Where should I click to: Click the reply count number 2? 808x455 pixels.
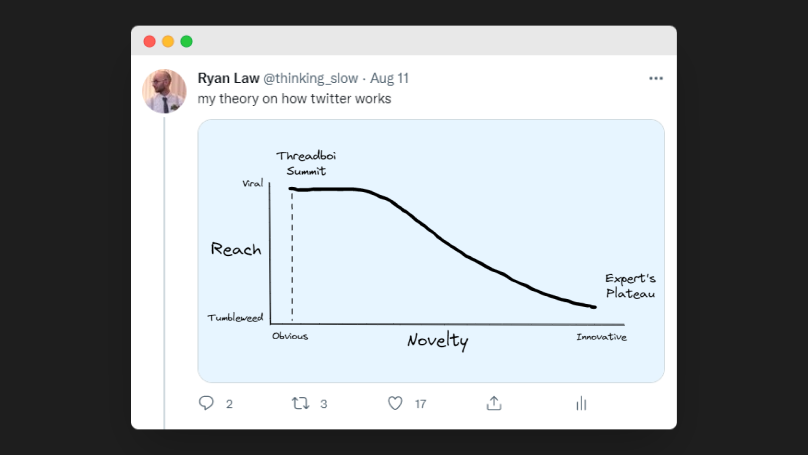229,404
